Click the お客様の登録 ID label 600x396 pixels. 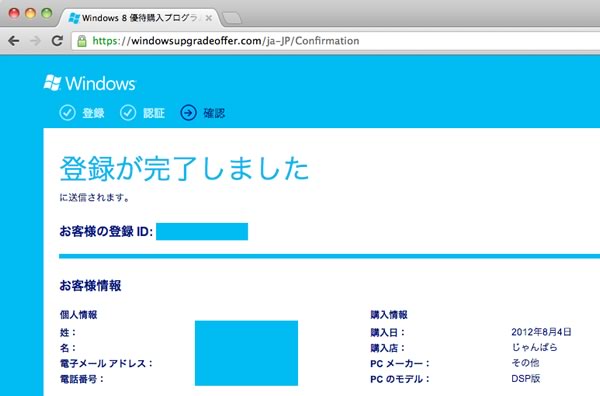(106, 231)
